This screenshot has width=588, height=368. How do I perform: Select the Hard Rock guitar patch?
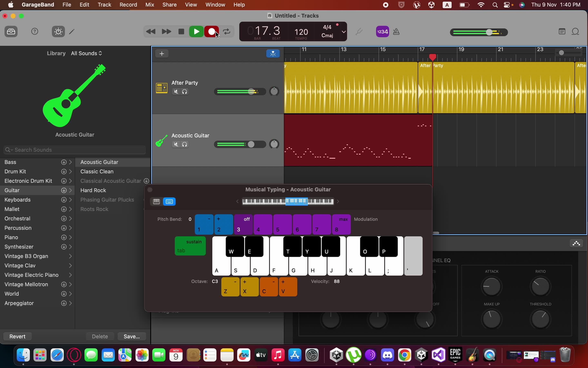click(x=93, y=190)
